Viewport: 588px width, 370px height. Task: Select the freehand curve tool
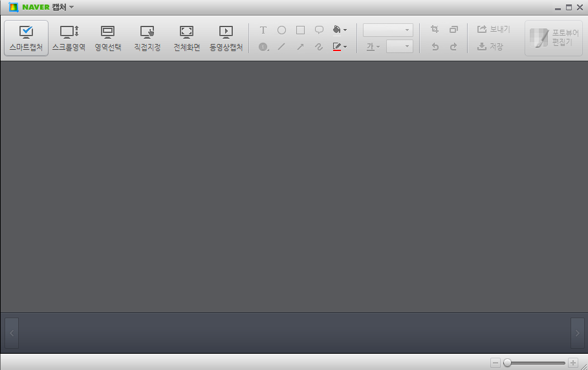coord(319,47)
